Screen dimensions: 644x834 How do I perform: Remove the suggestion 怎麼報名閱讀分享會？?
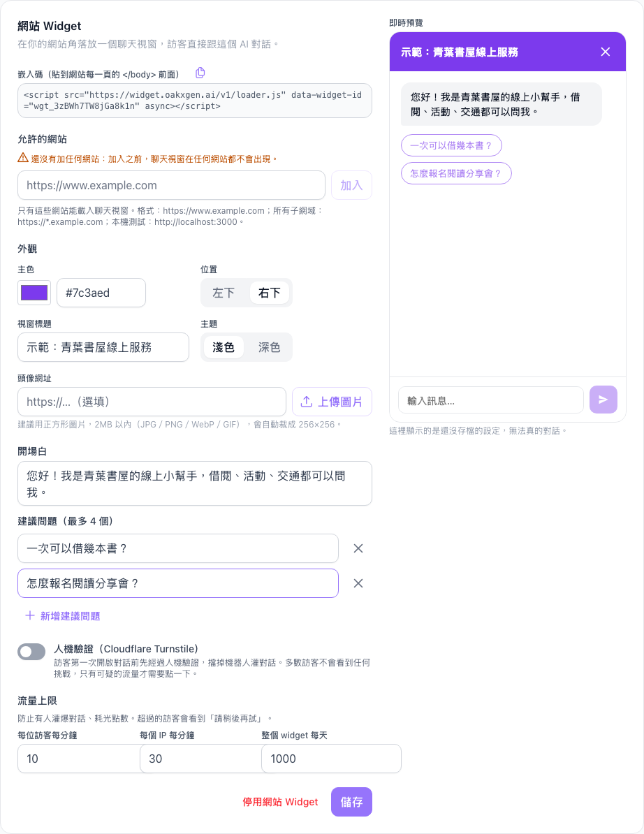point(358,583)
